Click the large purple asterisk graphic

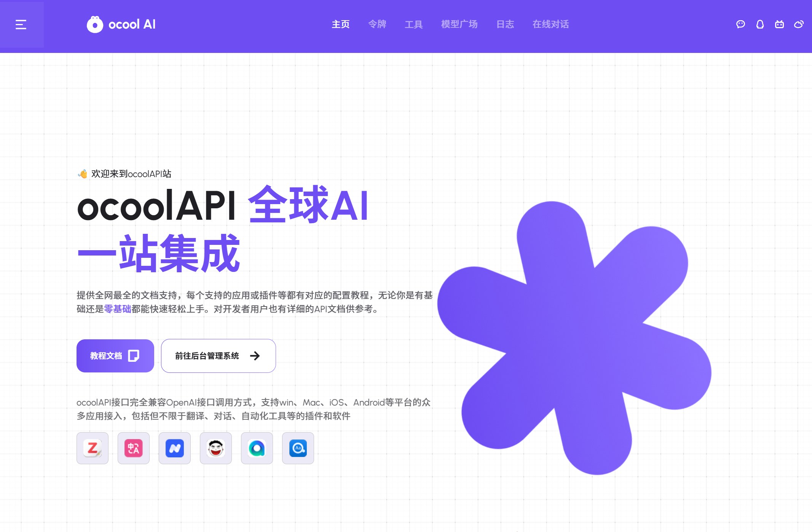tap(575, 338)
